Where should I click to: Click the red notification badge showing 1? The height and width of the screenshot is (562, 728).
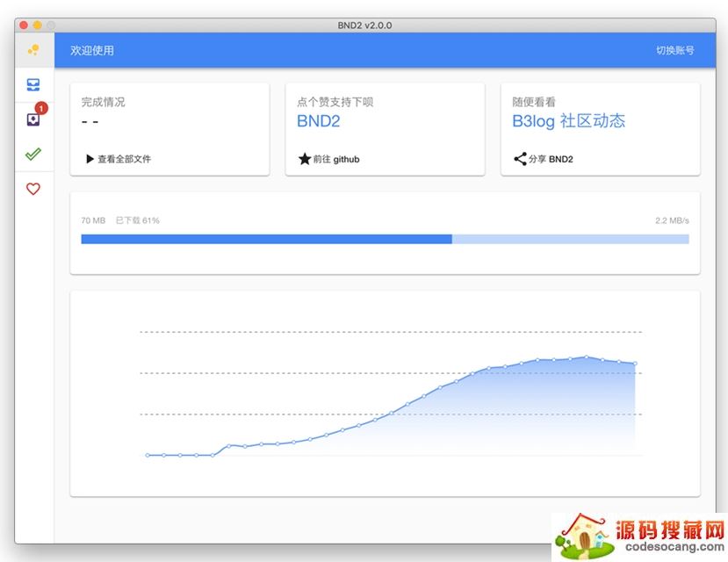[41, 108]
